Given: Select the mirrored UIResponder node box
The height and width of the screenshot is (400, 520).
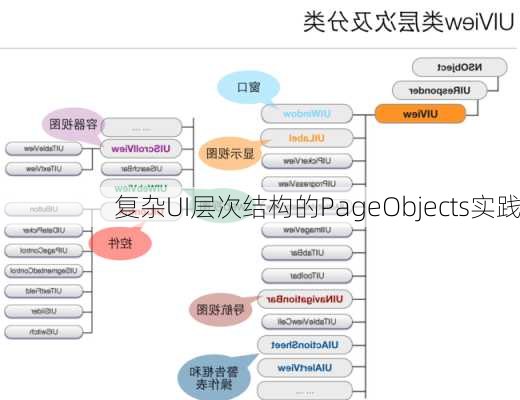Looking at the screenshot, I should (x=439, y=90).
